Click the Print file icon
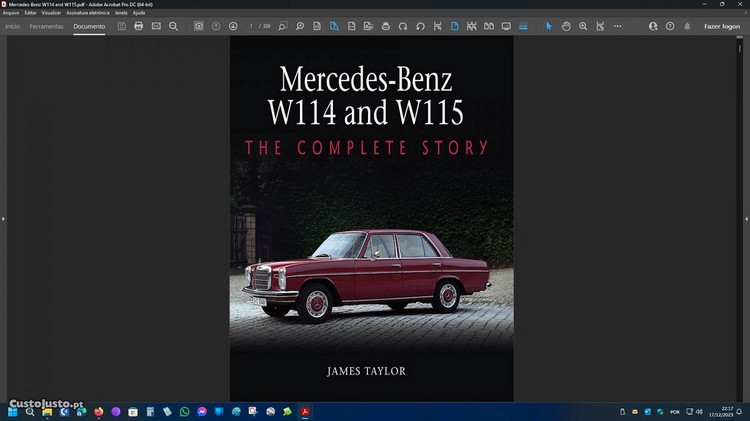750x421 pixels. point(138,26)
